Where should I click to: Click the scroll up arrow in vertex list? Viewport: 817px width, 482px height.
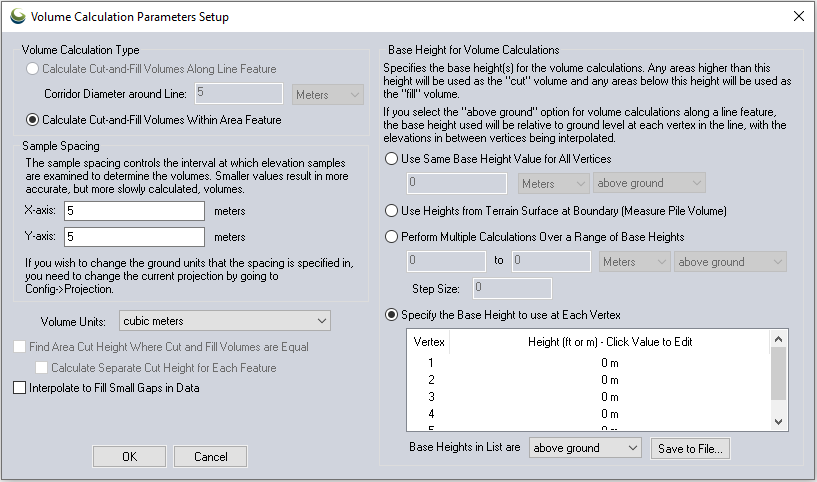(779, 341)
